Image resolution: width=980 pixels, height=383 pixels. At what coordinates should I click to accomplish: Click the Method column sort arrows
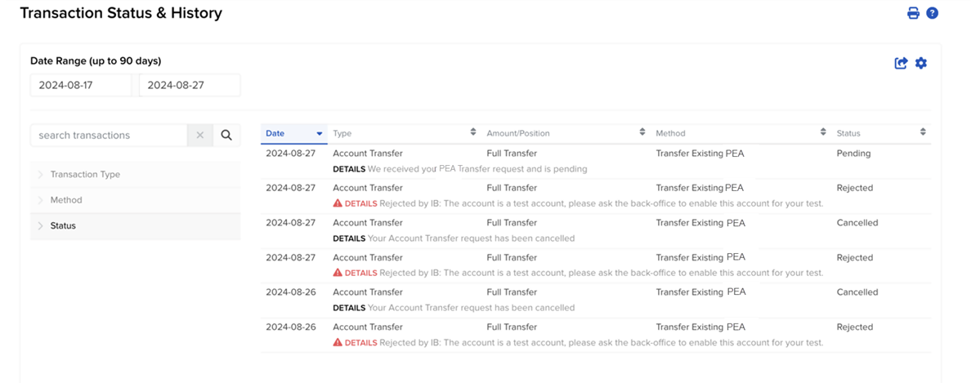click(x=823, y=132)
